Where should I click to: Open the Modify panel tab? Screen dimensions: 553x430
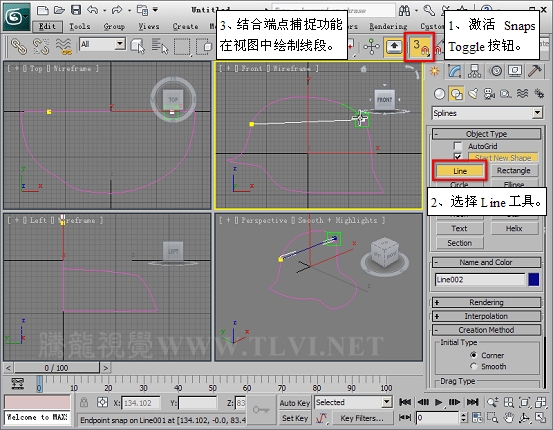tap(455, 71)
